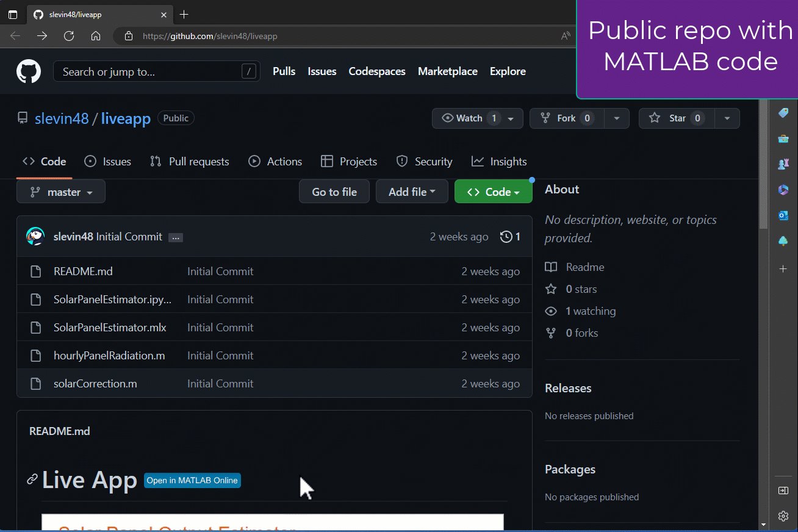Fork the liveapp repository

coord(567,118)
